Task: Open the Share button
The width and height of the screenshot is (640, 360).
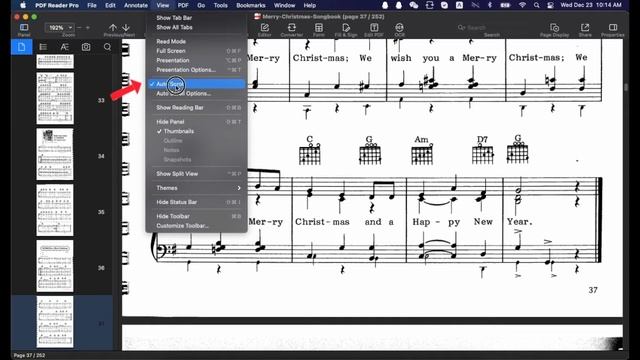Action: click(585, 27)
